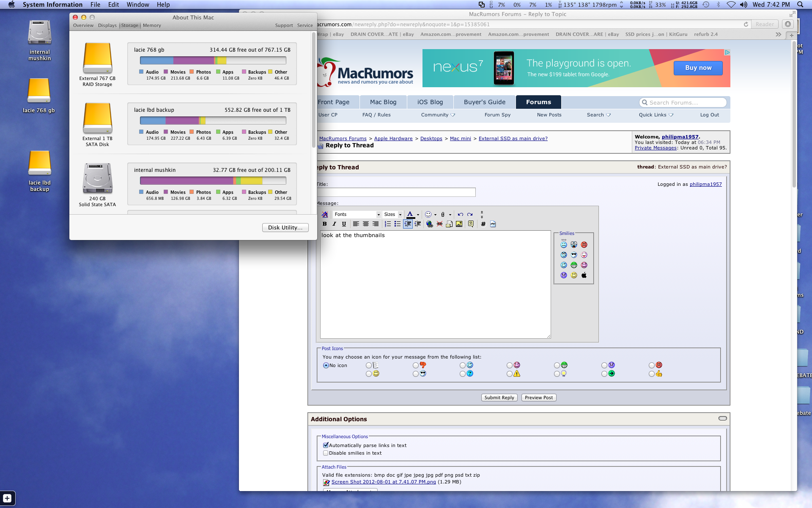Select the thumbs up post icon
The image size is (812, 508).
click(x=652, y=374)
